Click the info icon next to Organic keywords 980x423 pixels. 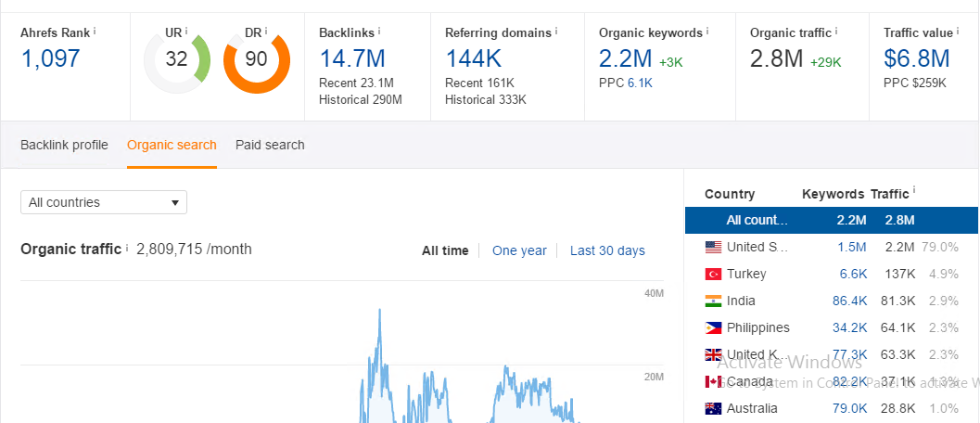706,31
